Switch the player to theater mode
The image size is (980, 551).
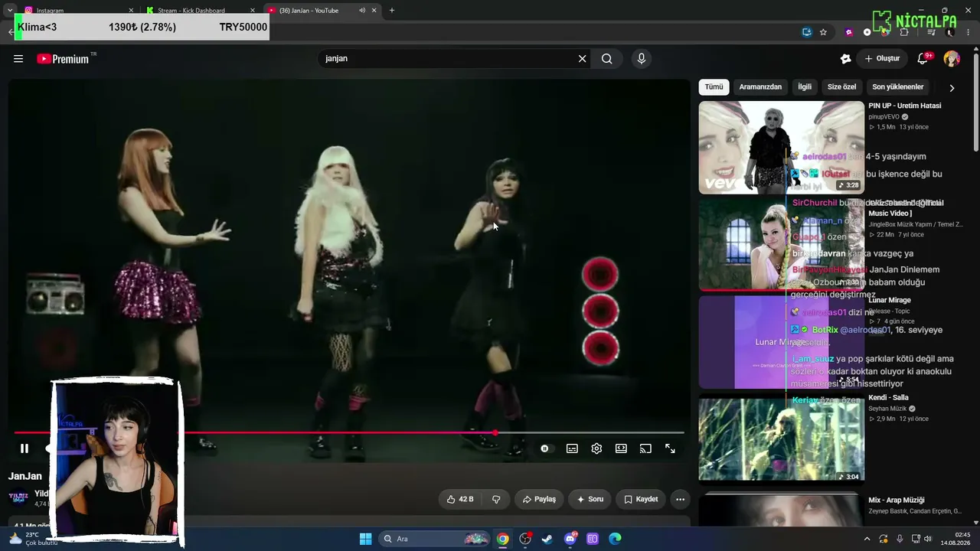[x=621, y=448]
